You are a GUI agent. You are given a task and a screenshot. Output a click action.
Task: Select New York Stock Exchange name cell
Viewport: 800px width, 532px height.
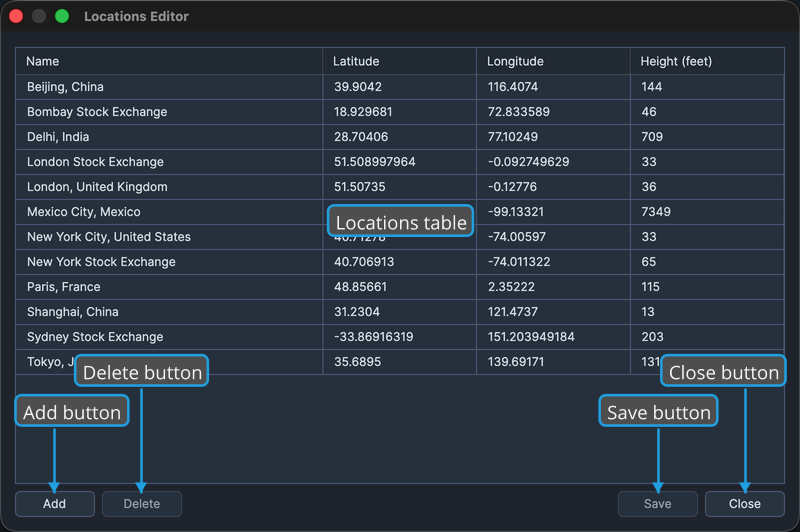169,262
